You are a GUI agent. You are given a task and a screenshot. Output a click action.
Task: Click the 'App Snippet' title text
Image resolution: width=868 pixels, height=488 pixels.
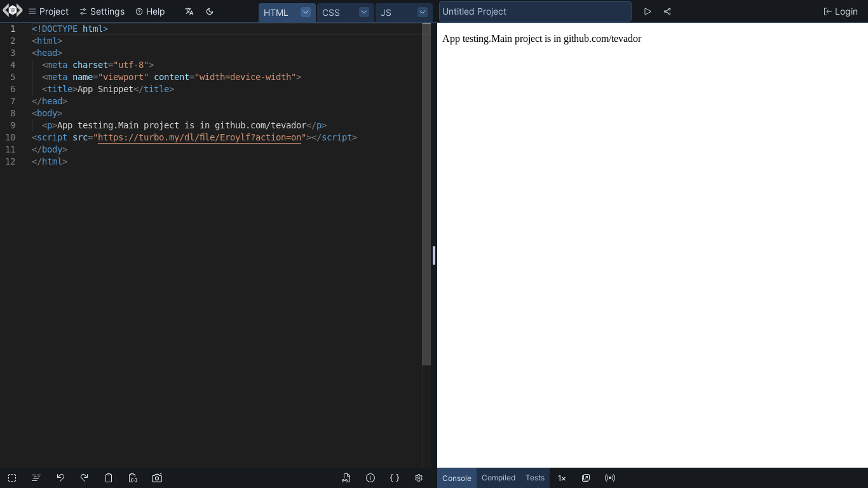coord(105,89)
